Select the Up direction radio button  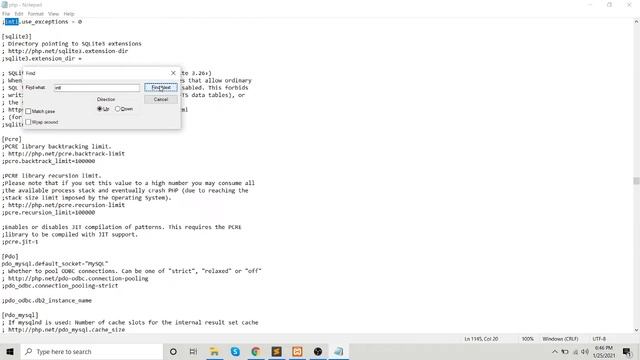pos(100,109)
